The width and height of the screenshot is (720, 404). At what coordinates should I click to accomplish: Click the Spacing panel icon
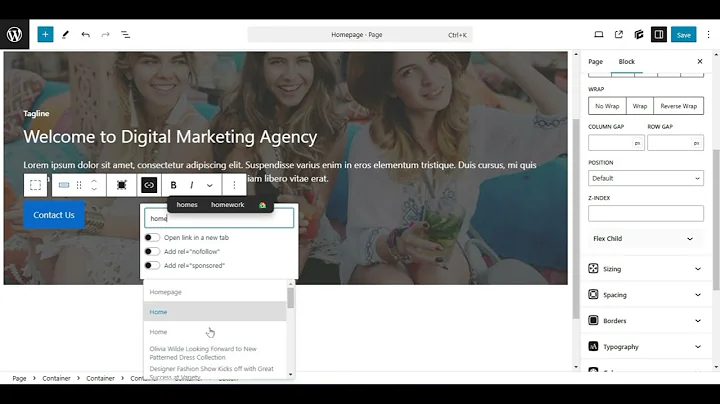click(x=593, y=294)
